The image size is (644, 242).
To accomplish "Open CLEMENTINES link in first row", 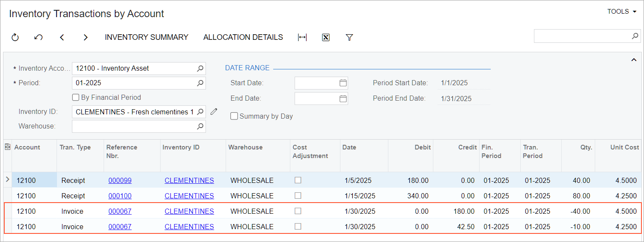I will point(189,180).
